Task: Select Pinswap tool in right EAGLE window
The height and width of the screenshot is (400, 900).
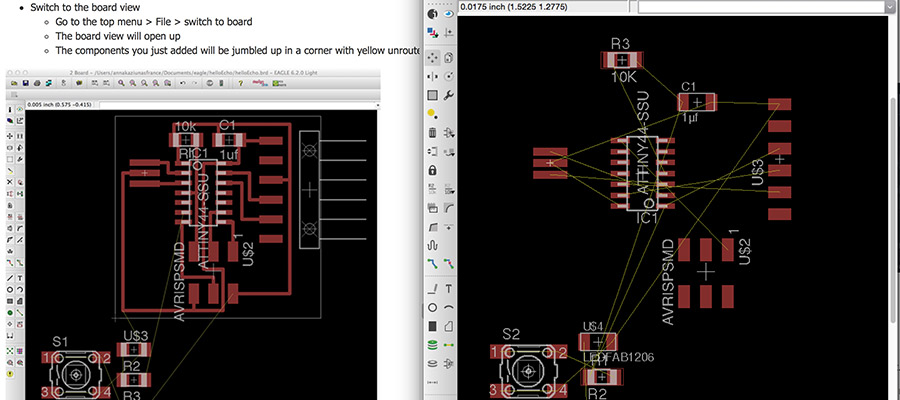Action: tap(433, 152)
